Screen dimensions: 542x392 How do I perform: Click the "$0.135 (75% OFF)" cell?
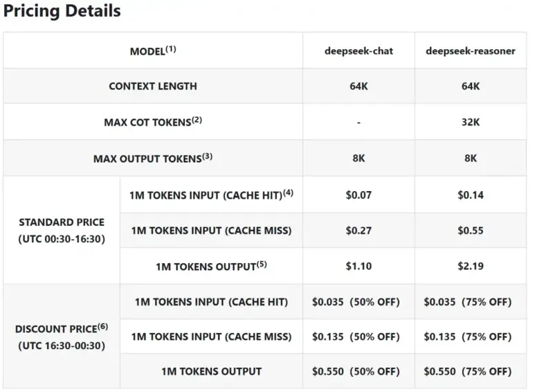[x=471, y=337]
